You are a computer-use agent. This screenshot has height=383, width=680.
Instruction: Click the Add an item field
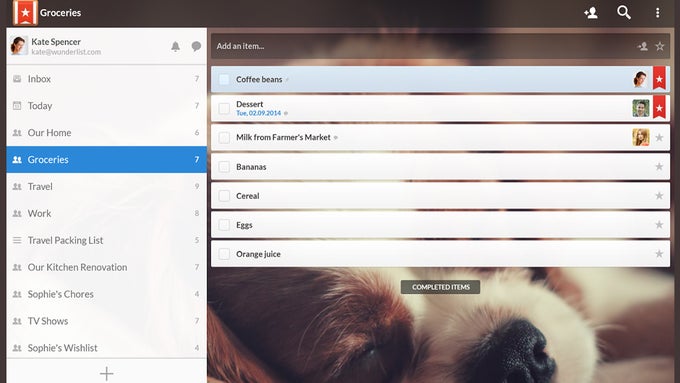423,46
